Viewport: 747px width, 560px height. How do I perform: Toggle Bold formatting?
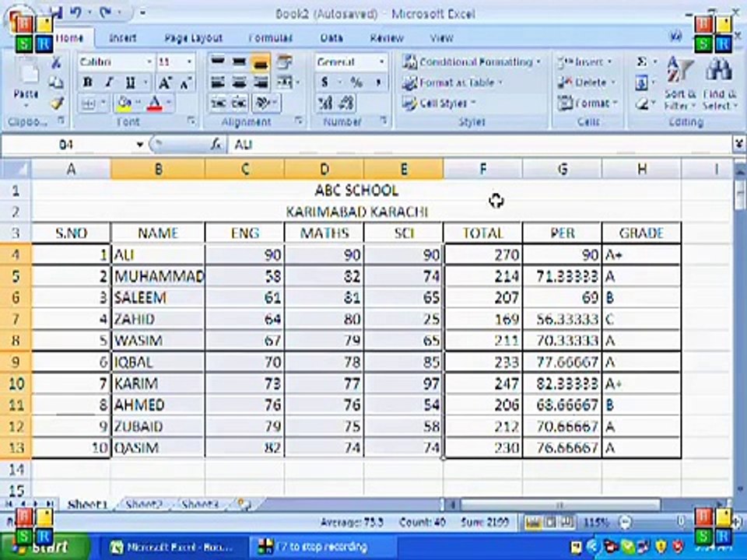point(87,82)
